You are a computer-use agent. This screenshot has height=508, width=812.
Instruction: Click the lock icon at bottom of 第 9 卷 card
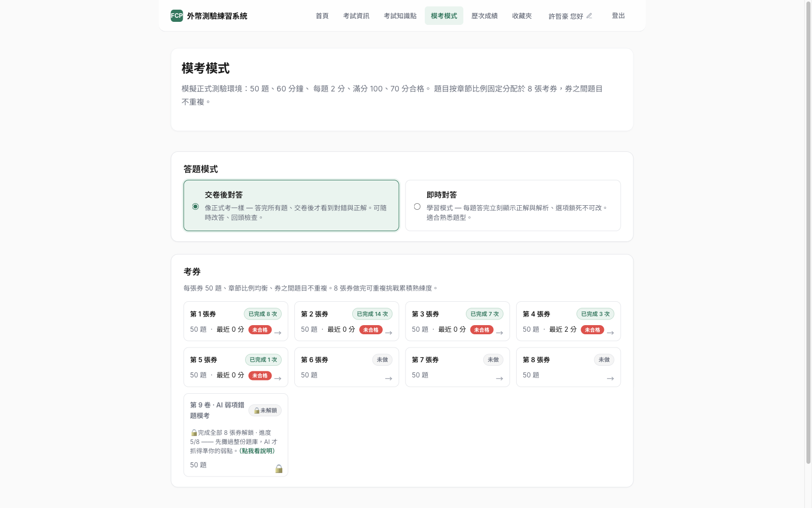coord(279,468)
